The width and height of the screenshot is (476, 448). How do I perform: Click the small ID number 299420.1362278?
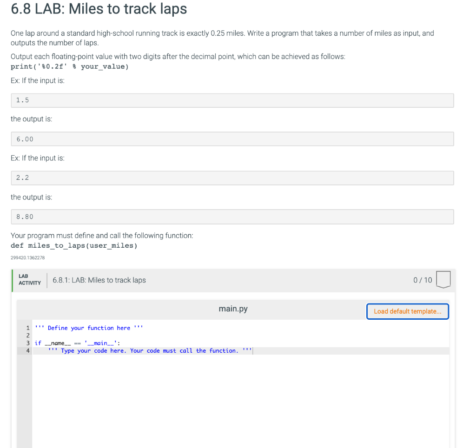(28, 257)
